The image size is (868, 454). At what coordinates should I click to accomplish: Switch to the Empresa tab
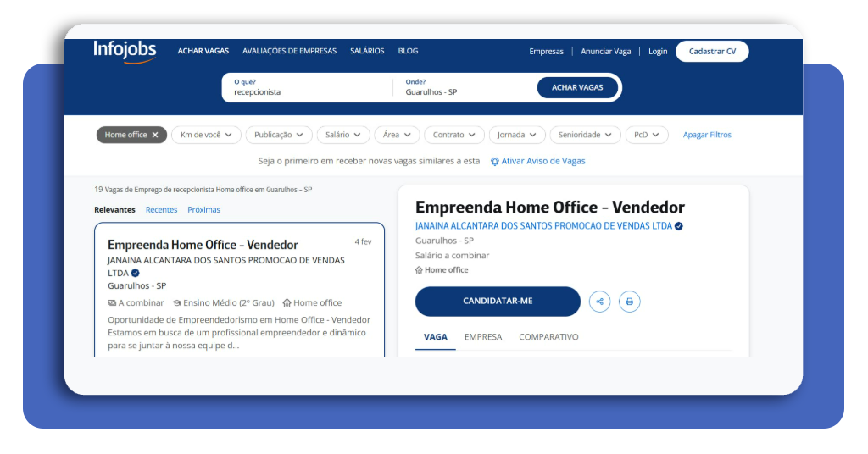tap(483, 337)
